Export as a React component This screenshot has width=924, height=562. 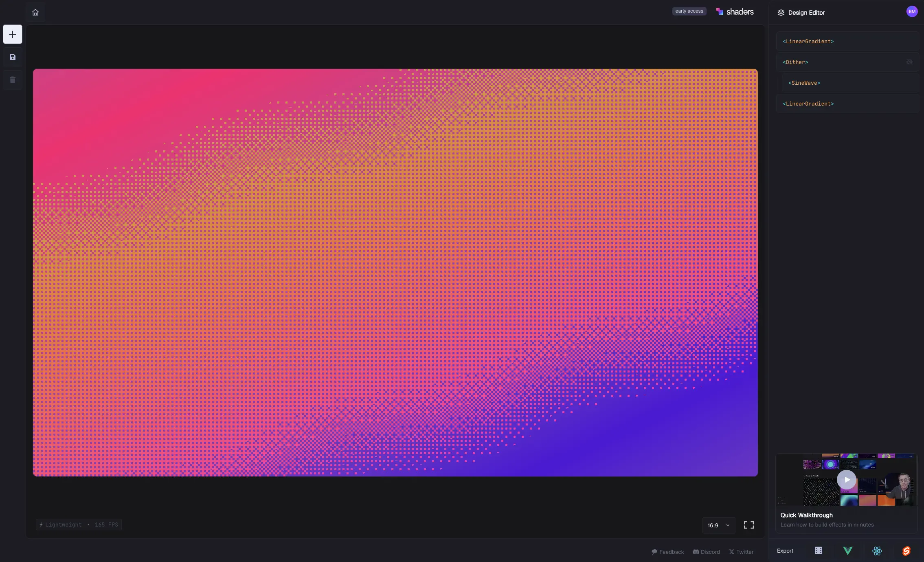point(877,551)
